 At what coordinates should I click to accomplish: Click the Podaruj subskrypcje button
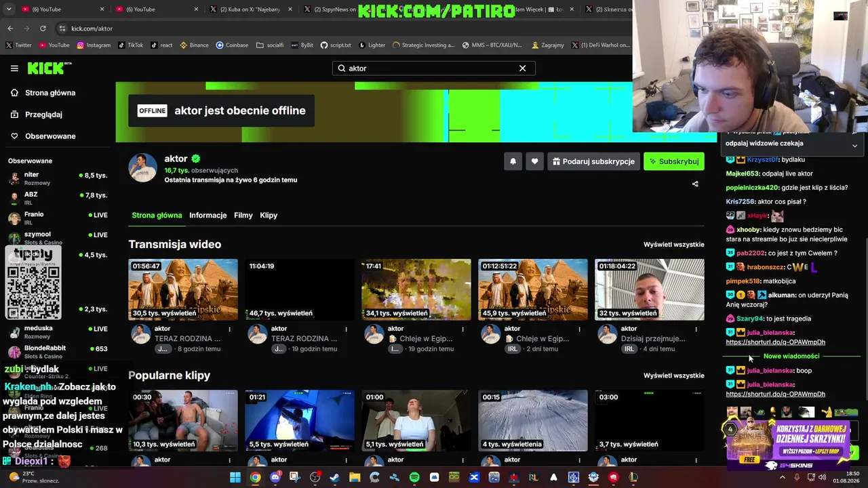[593, 161]
